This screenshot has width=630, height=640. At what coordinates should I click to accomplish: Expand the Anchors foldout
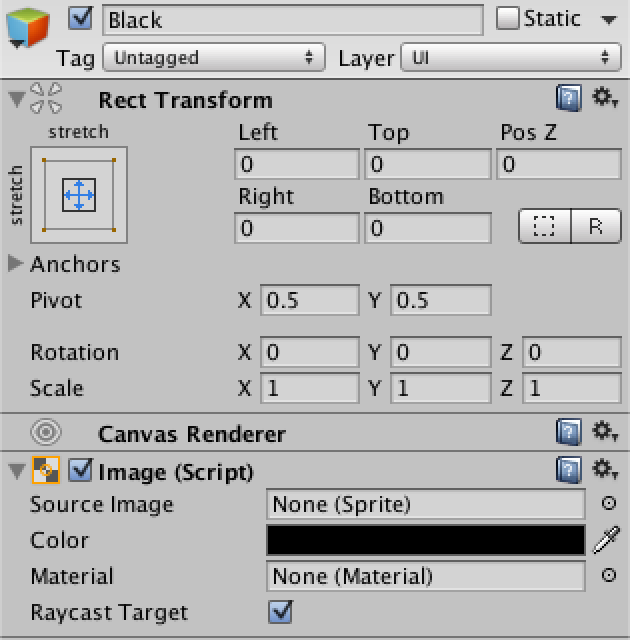[16, 264]
